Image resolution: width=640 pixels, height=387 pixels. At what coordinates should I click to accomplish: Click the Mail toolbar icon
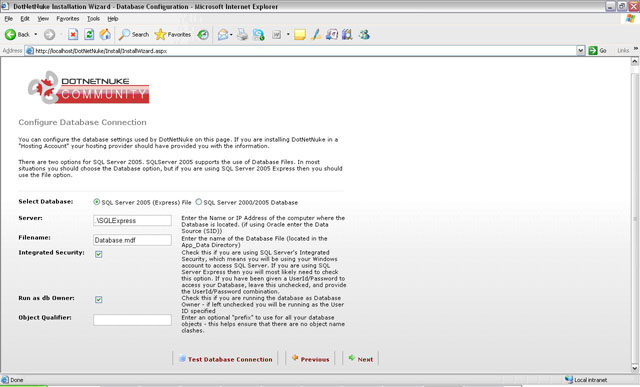(x=222, y=35)
